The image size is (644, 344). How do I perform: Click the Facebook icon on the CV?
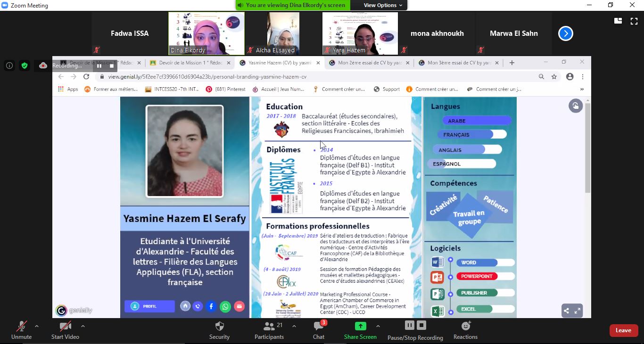[x=211, y=306]
